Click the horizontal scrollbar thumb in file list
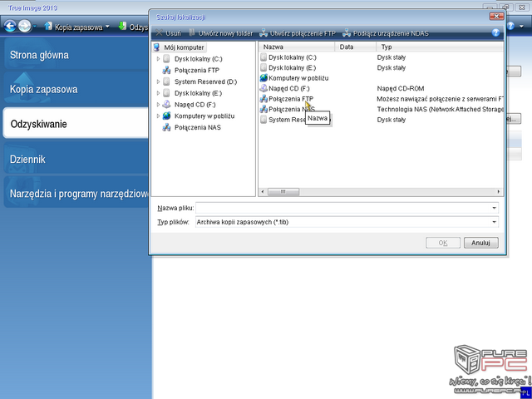 coord(283,192)
